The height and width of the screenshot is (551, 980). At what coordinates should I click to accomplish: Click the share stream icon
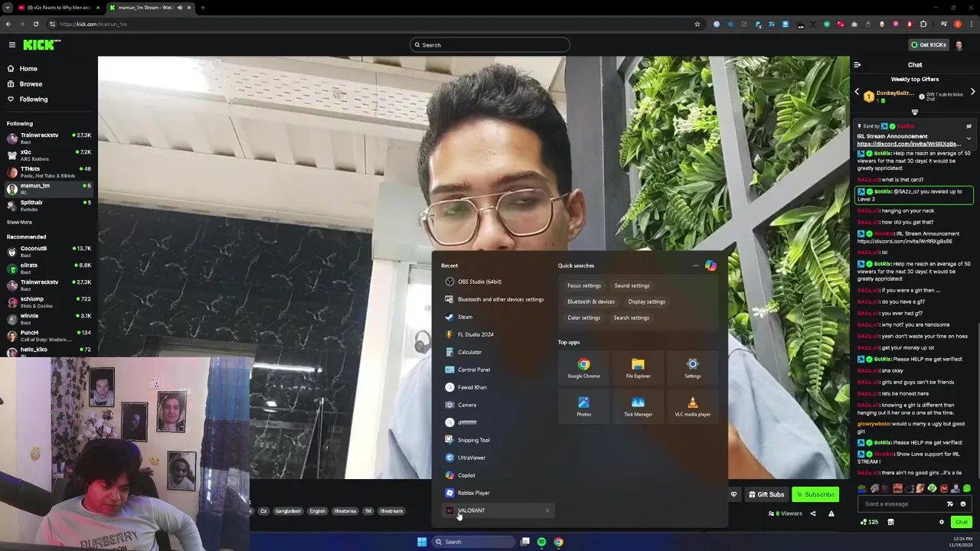(813, 514)
